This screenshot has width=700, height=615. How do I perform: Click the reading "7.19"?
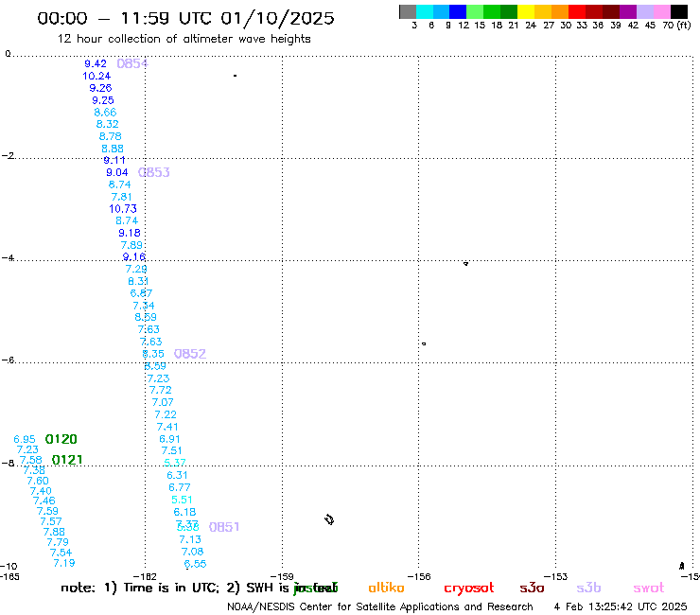pyautogui.click(x=63, y=563)
